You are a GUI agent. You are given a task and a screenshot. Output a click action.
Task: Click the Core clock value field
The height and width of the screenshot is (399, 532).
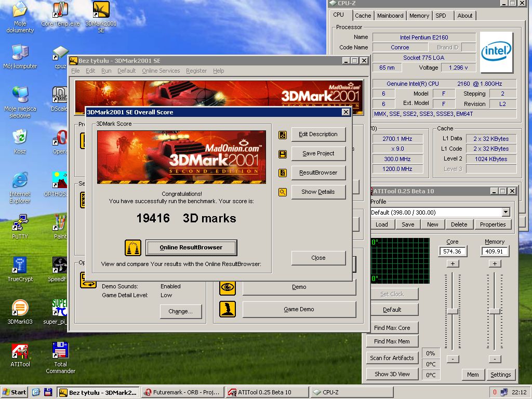click(453, 251)
